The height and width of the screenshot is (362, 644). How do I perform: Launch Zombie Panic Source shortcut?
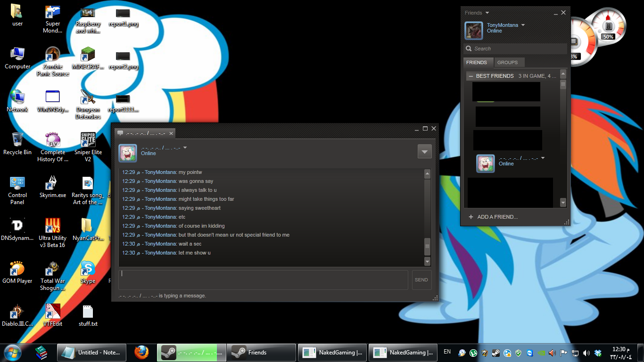53,61
